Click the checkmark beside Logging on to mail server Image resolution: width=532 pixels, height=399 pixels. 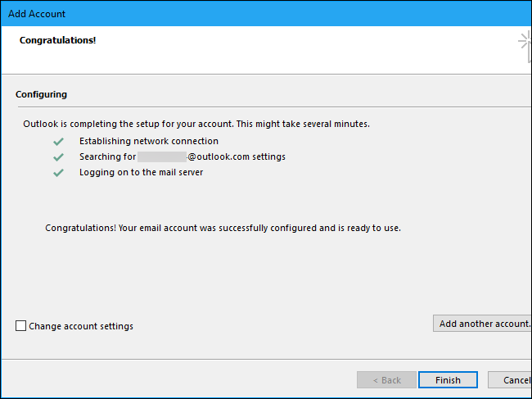pos(58,173)
